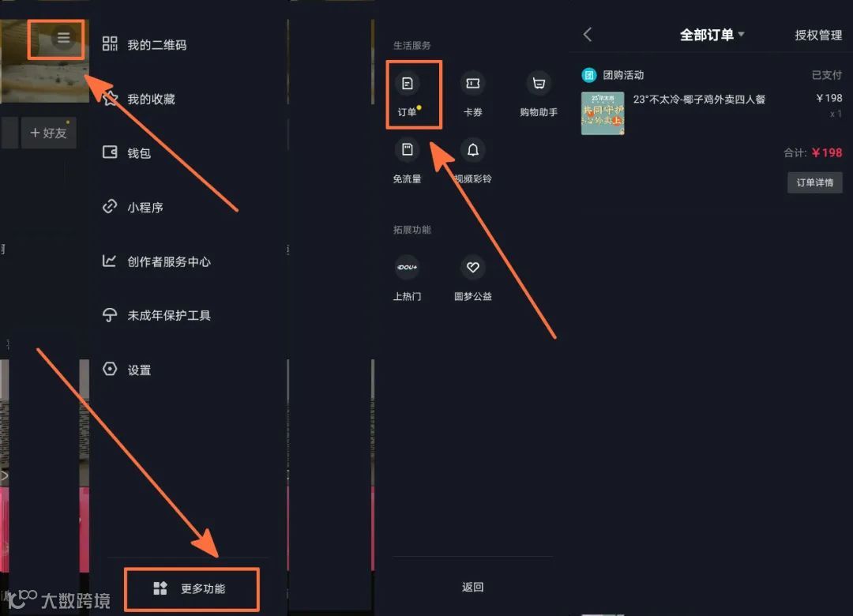The width and height of the screenshot is (853, 616).
Task: Open 购物助手 shopping assistant icon
Action: pos(539,83)
